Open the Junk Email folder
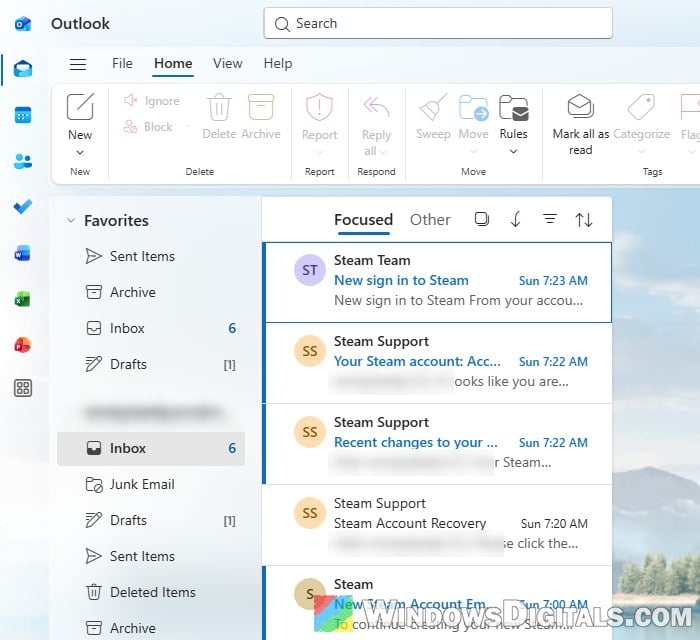The image size is (700, 640). point(152,484)
